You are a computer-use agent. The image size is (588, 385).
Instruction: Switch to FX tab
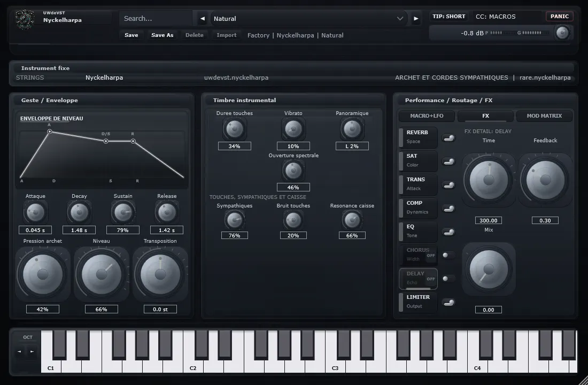(485, 115)
